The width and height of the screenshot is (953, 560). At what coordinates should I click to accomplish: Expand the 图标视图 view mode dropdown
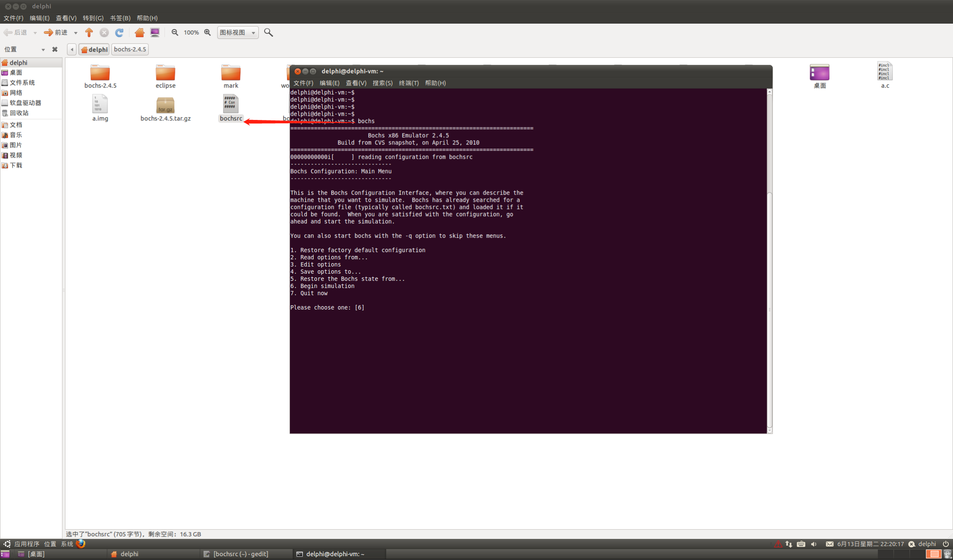[238, 33]
